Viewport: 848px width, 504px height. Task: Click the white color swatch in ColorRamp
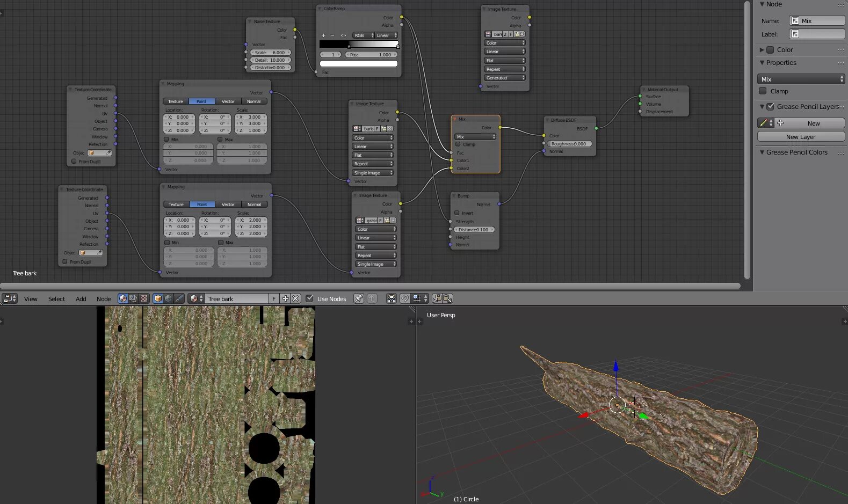tap(359, 63)
